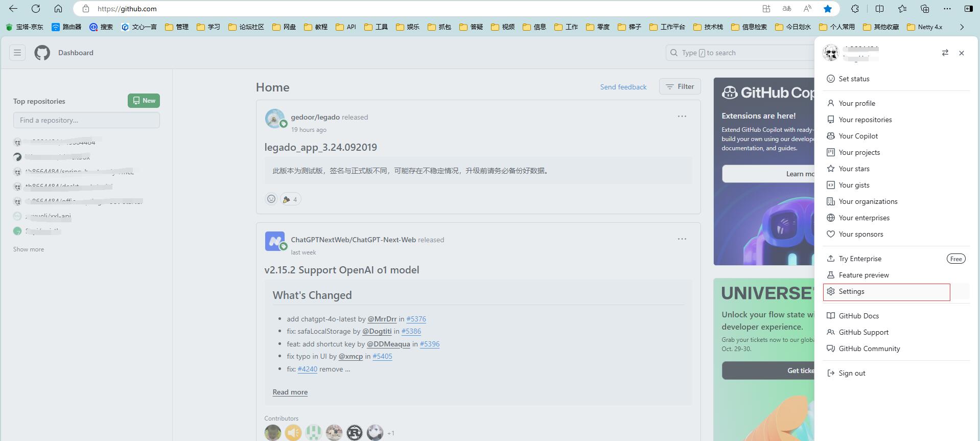Open the 文心一言 bookmark

[x=139, y=27]
